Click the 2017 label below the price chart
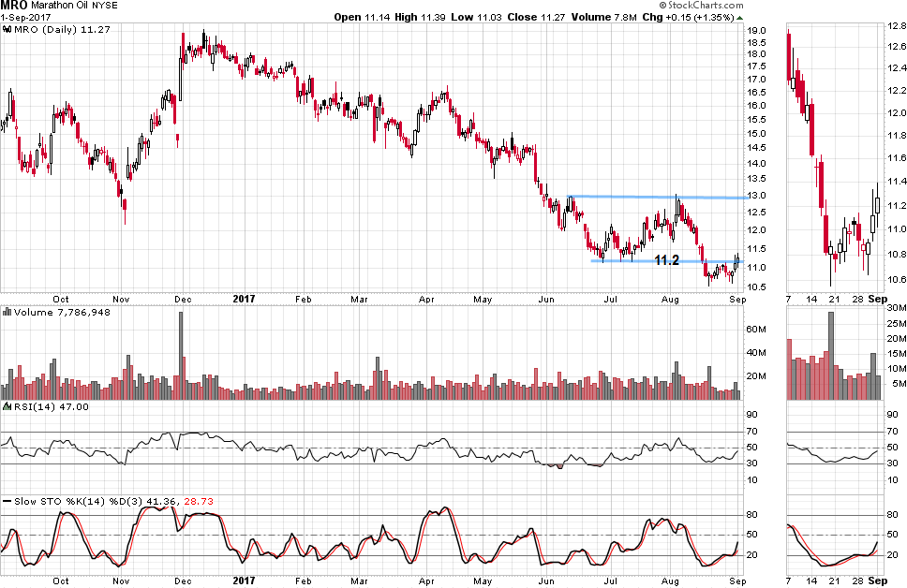 tap(244, 299)
